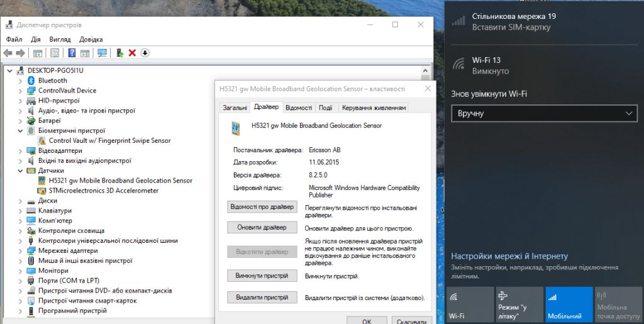This screenshot has width=644, height=324.
Task: Click the round down-arrow toolbar icon
Action: pos(145,53)
